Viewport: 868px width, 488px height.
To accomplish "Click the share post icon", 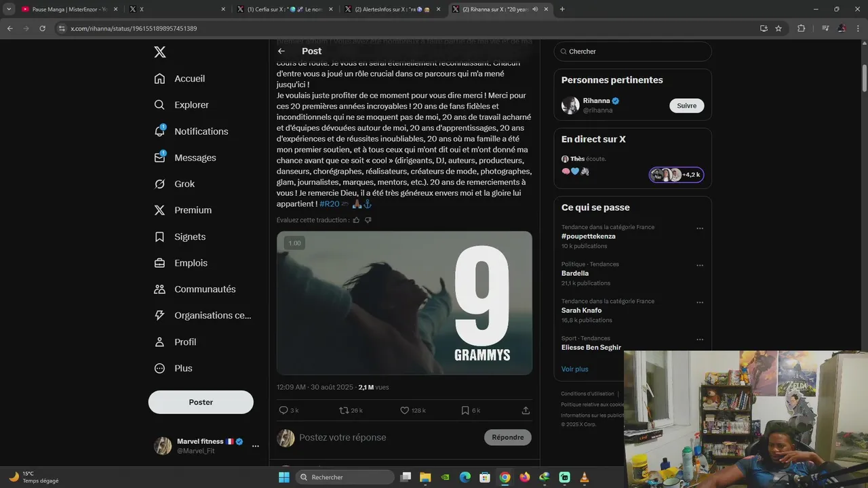I will [x=526, y=410].
